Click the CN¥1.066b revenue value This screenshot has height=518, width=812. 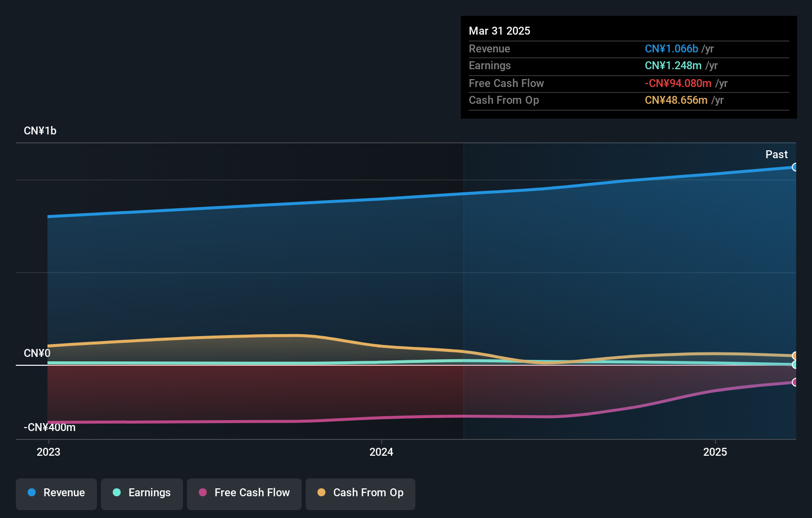pos(672,49)
